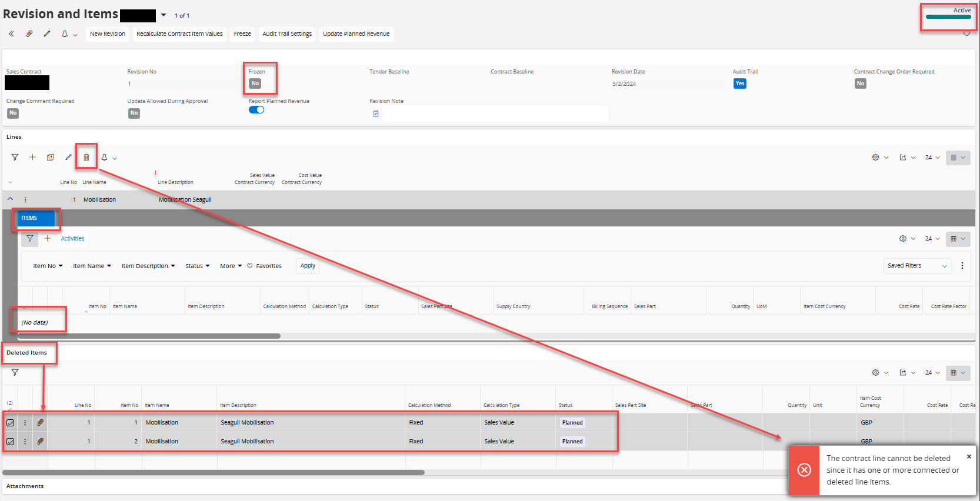Screen dimensions: 980x501
Task: Open settings gear in the Items table toolbar
Action: [903, 239]
